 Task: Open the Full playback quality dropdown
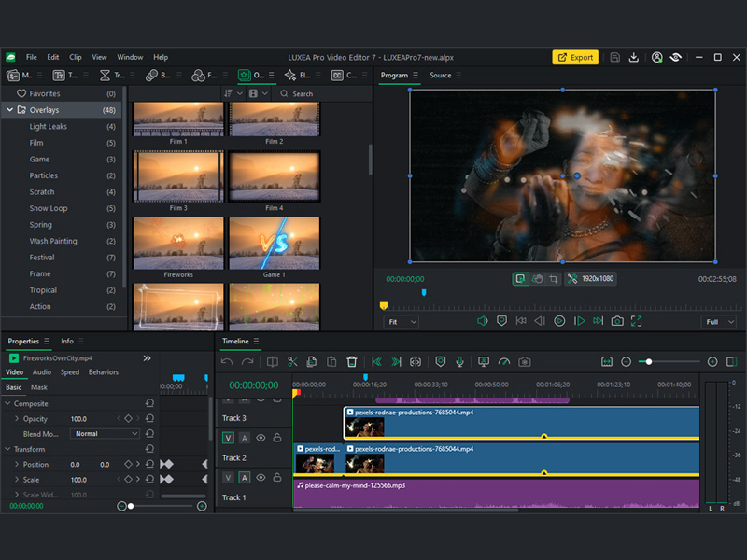click(717, 321)
